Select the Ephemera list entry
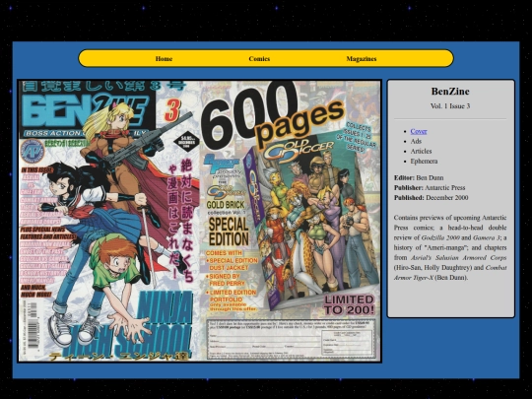 click(424, 162)
